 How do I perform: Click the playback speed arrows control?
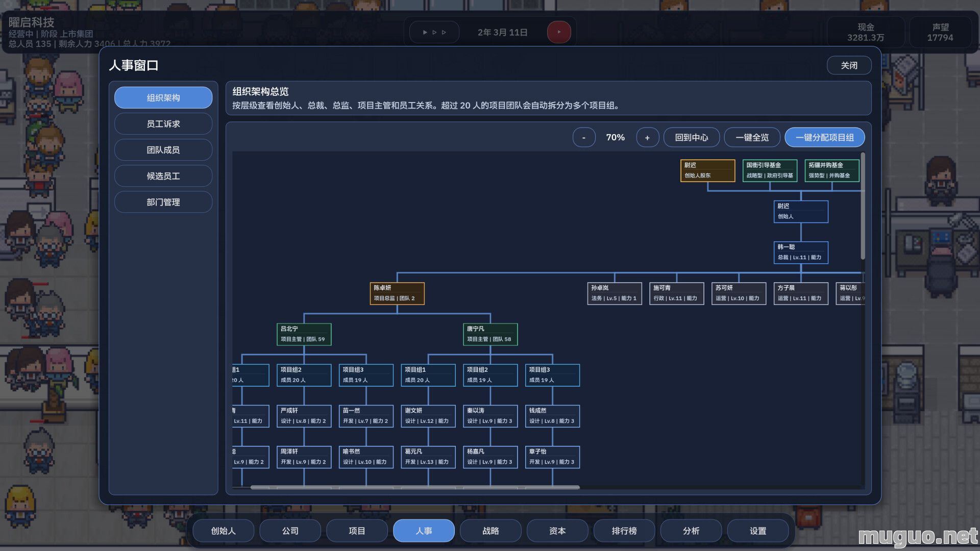coord(434,32)
